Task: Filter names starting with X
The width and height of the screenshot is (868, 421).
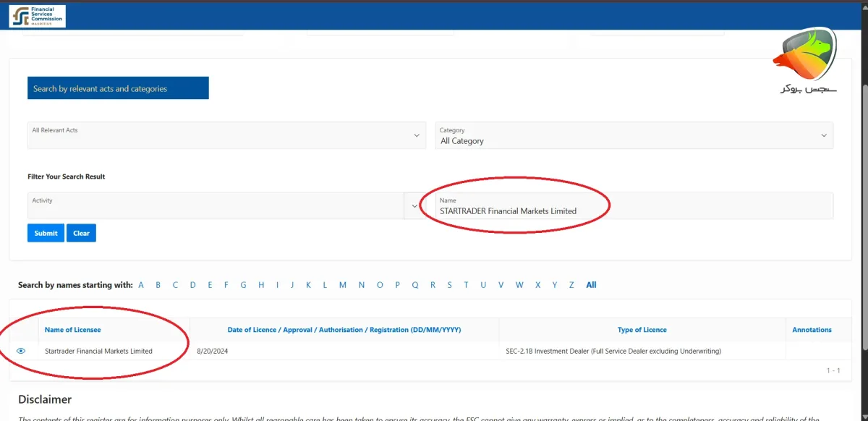Action: (x=537, y=285)
